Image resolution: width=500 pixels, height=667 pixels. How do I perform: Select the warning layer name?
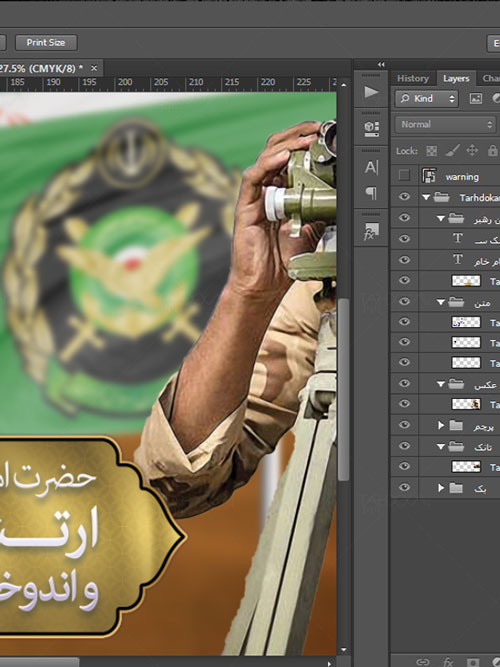[x=462, y=177]
